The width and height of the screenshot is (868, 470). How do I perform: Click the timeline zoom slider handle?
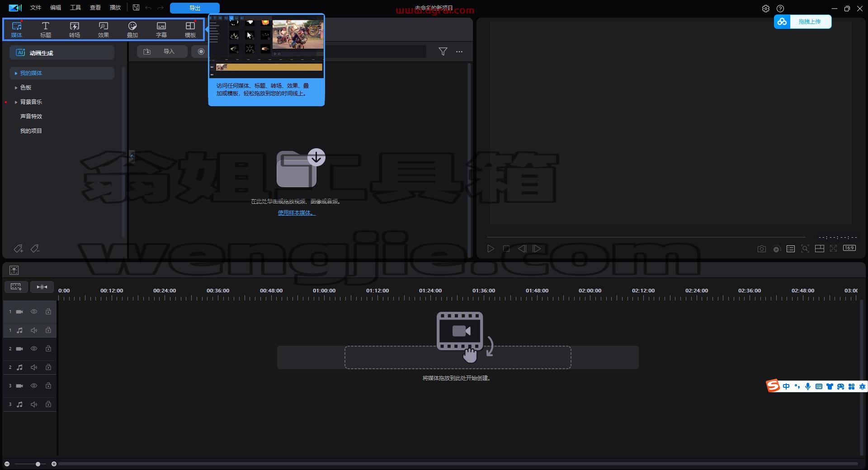click(x=38, y=464)
